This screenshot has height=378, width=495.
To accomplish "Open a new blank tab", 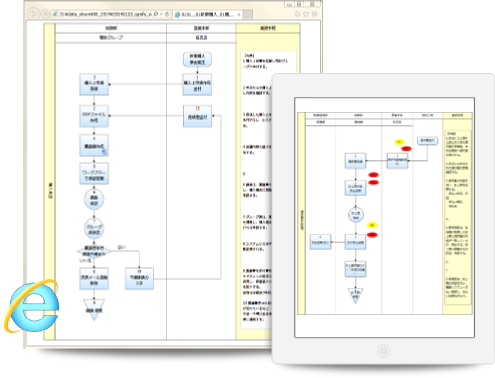I will coord(248,14).
